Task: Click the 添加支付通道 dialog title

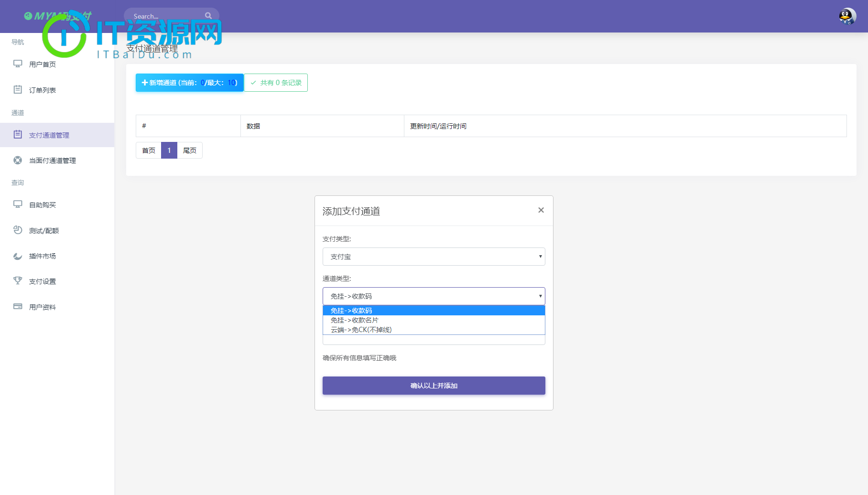Action: [351, 211]
